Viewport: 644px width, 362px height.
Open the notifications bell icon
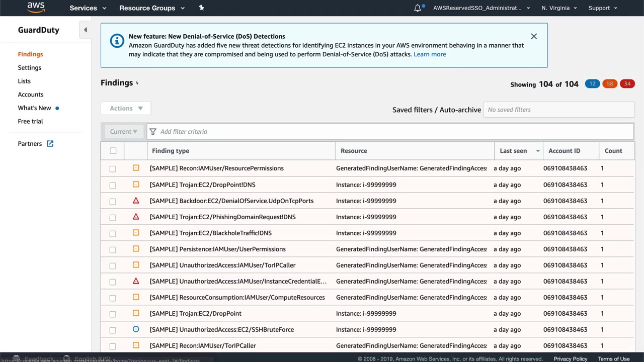(418, 8)
